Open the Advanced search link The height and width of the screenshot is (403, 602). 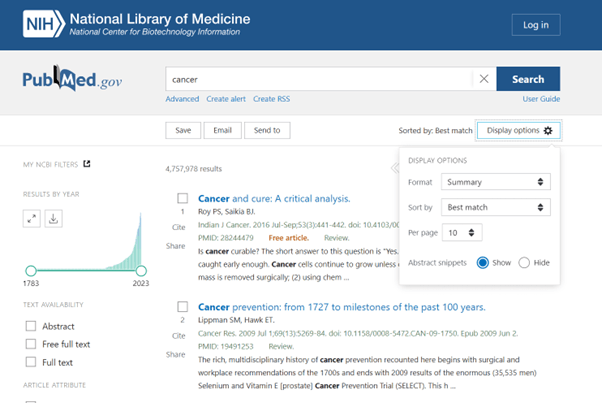pyautogui.click(x=182, y=99)
